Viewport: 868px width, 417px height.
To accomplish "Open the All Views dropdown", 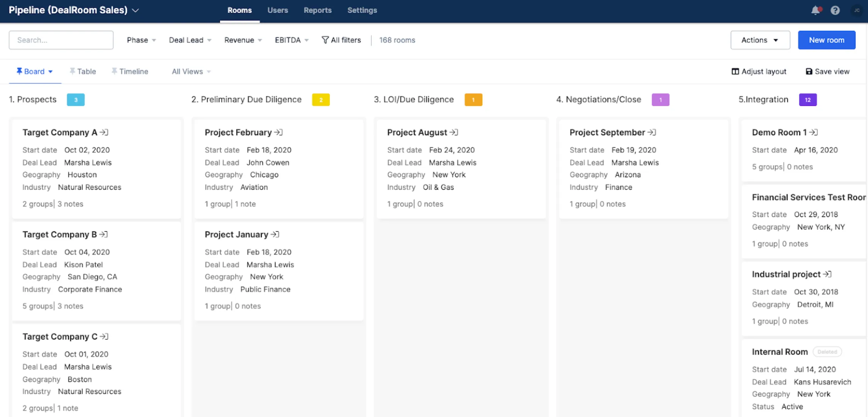I will (x=191, y=71).
